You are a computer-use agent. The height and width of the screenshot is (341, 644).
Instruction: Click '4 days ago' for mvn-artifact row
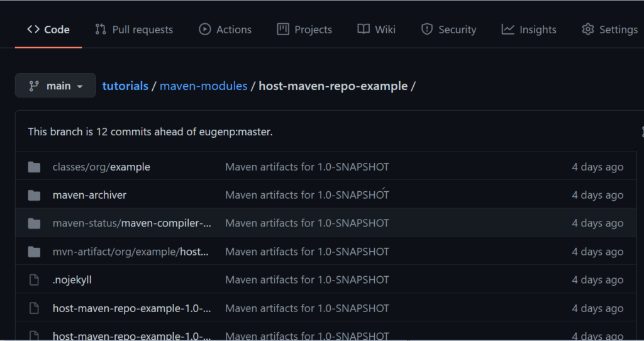597,252
